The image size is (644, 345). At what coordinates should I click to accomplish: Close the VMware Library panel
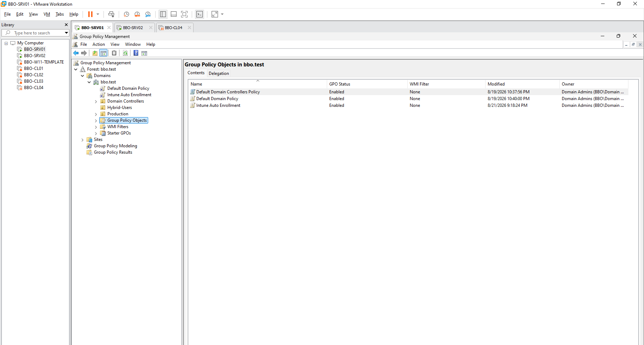pyautogui.click(x=66, y=25)
